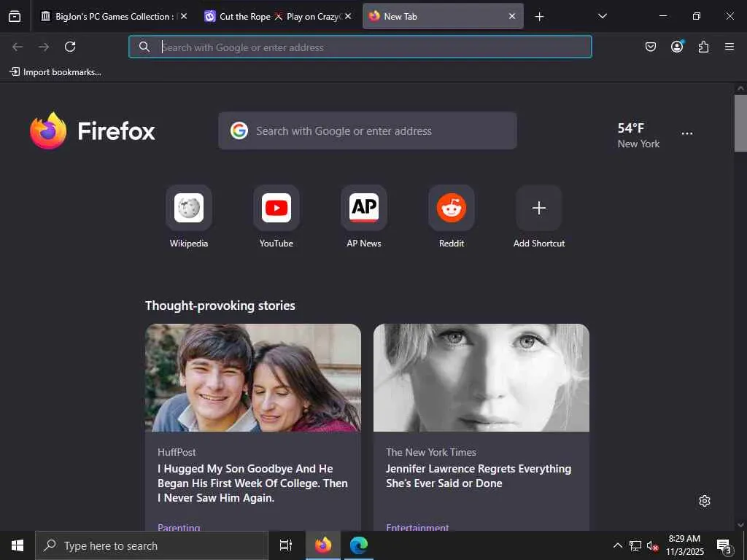Go back with the back arrow
747x560 pixels.
(x=18, y=47)
